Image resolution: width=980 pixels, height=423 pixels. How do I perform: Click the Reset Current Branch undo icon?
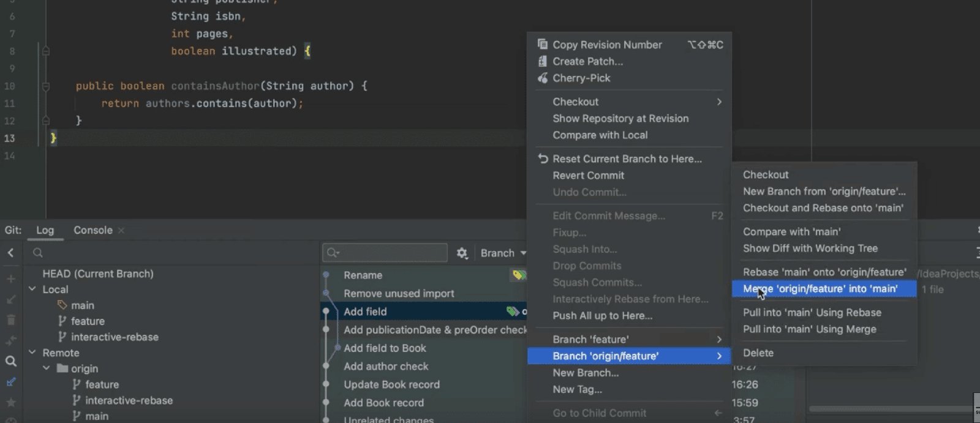tap(542, 159)
